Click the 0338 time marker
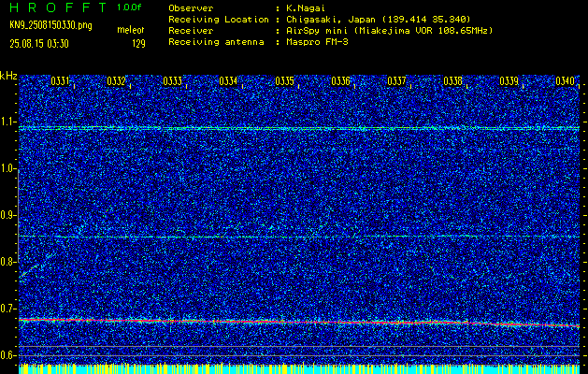588x374 pixels. 453,81
